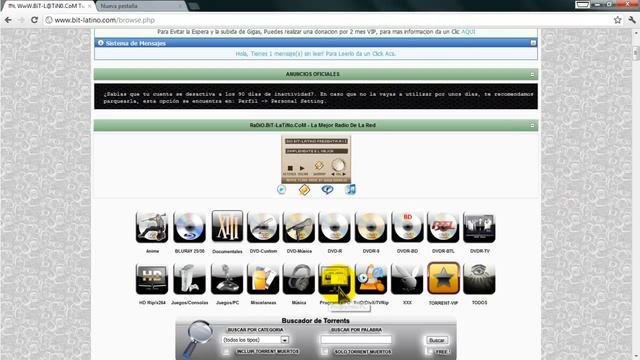Open the TODOS eye category icon
The height and width of the screenshot is (360, 640).
tap(479, 279)
